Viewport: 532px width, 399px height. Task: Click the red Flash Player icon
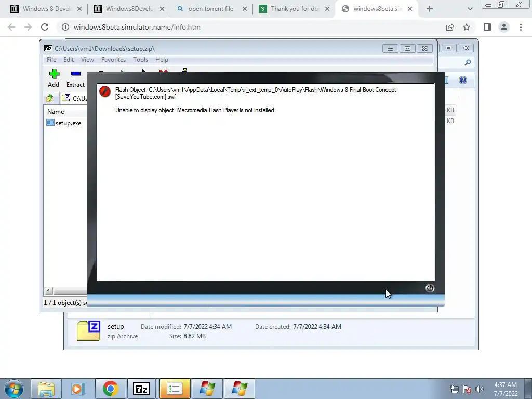[105, 91]
